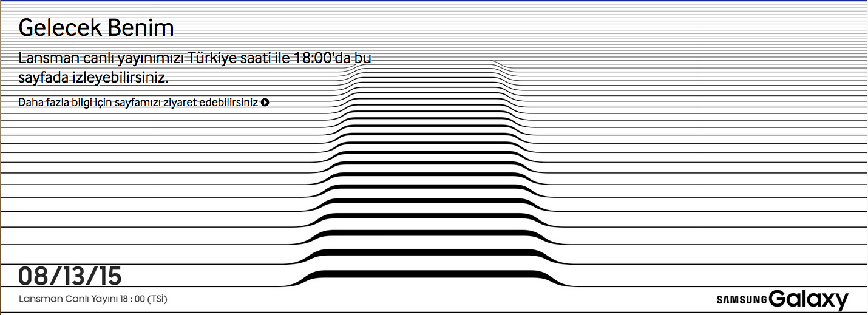This screenshot has height=315, width=868.
Task: Click the launch date "08/13/15"
Action: tap(70, 276)
